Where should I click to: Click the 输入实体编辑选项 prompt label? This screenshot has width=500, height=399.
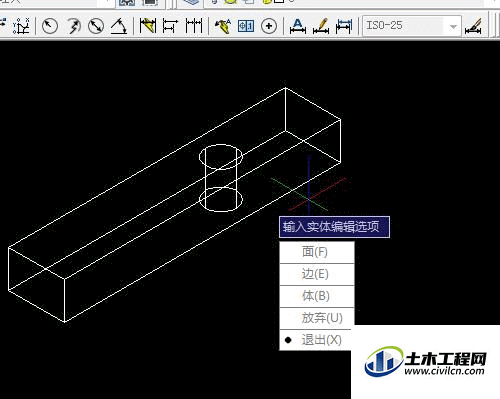pyautogui.click(x=334, y=227)
